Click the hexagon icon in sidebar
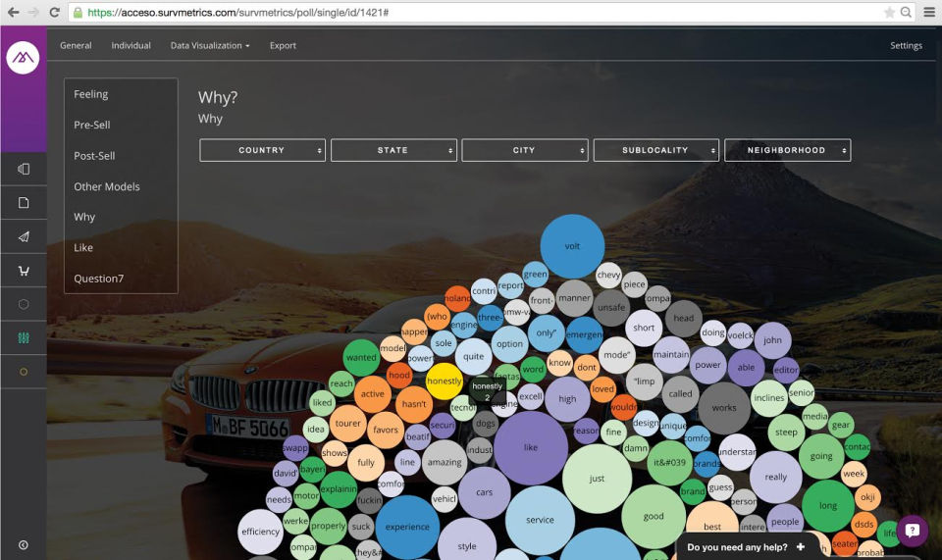 24,304
